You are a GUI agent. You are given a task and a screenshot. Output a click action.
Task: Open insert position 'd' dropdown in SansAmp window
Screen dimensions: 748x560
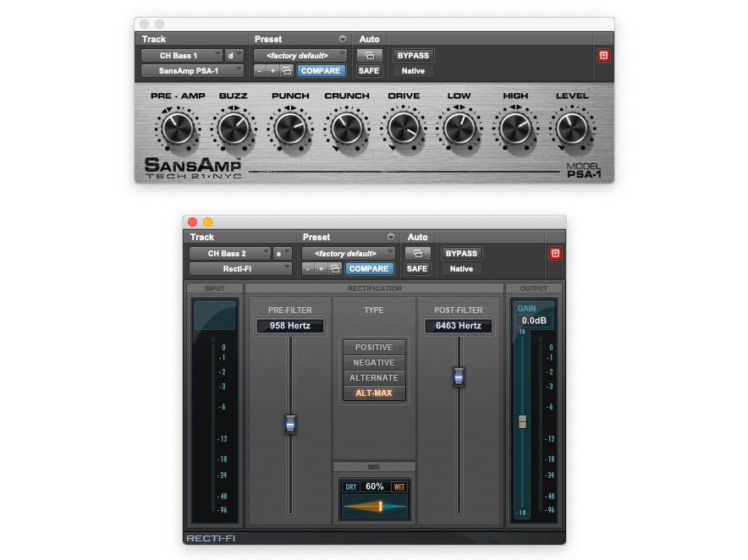tap(234, 55)
